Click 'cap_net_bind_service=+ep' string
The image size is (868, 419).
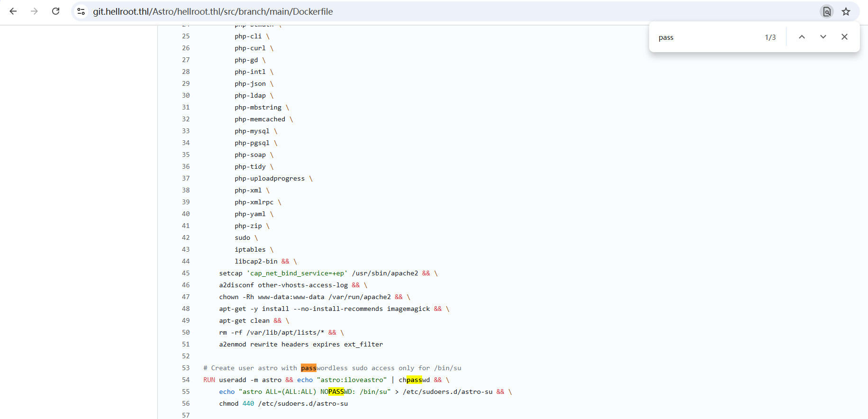pyautogui.click(x=297, y=273)
